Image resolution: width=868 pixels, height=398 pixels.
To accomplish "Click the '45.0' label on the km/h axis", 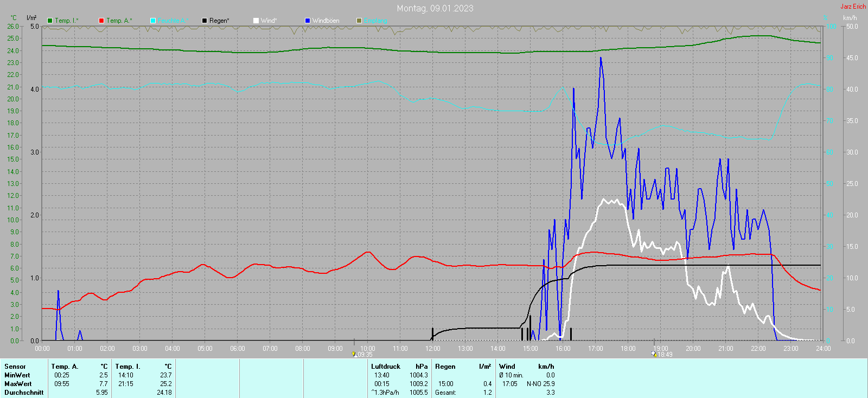I will [x=852, y=58].
